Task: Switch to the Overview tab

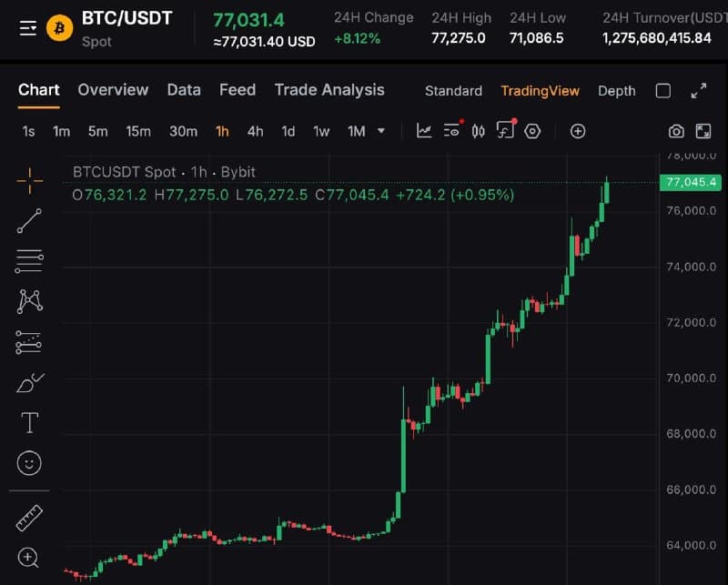Action: click(x=113, y=89)
